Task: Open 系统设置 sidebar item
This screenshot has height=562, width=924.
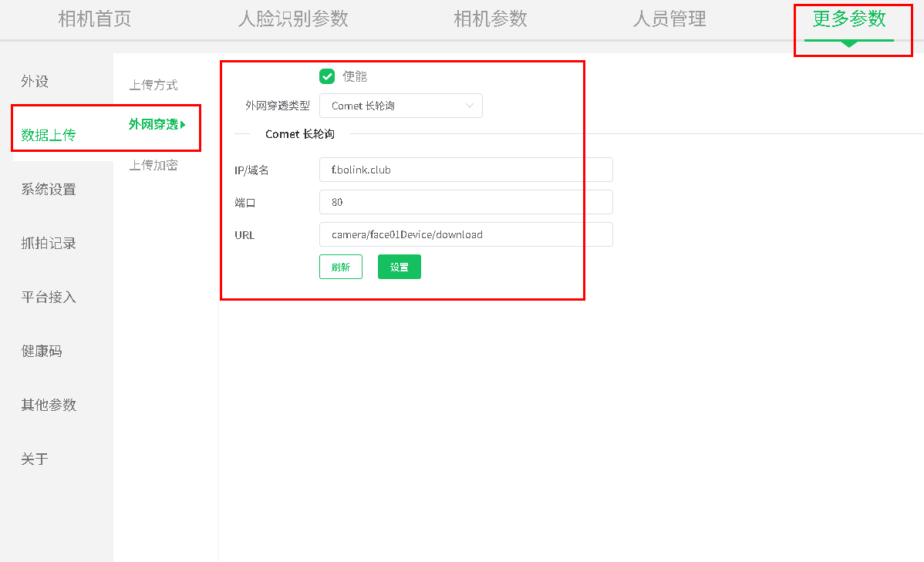Action: click(x=49, y=189)
